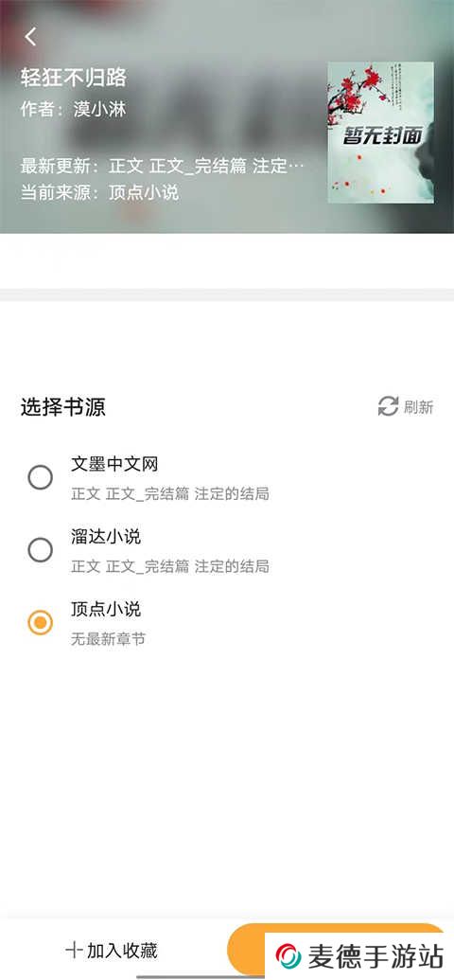This screenshot has height=980, width=454.
Task: Choose the 文墨中文网 source label
Action: pos(114,464)
